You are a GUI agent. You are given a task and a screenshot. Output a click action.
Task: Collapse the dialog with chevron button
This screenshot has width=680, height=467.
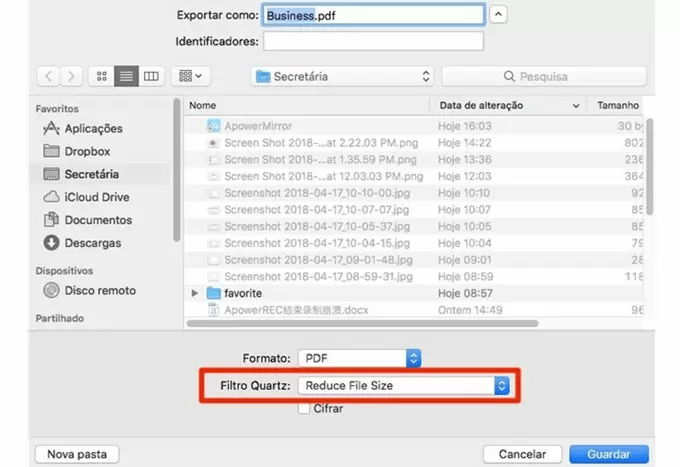tap(499, 15)
